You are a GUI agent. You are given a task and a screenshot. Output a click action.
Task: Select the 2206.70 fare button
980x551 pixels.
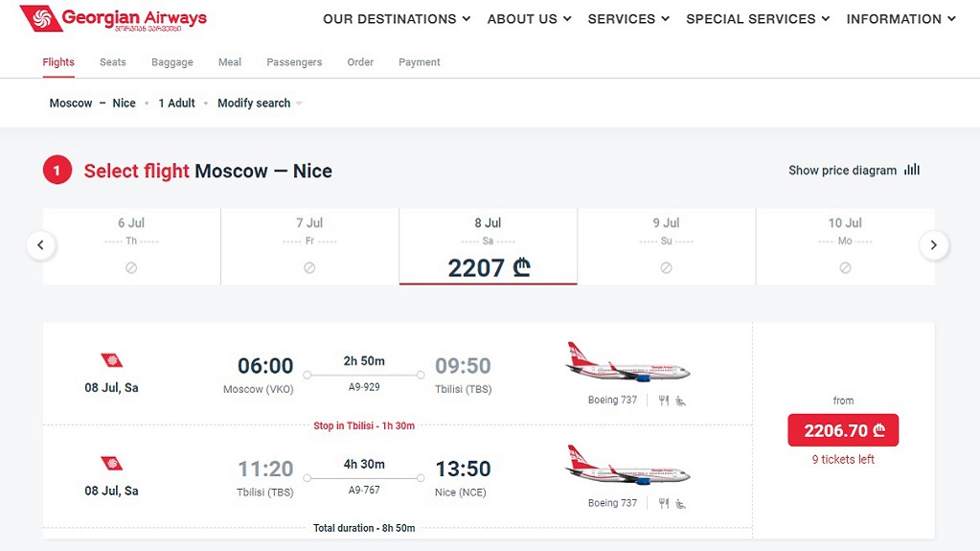(x=843, y=430)
